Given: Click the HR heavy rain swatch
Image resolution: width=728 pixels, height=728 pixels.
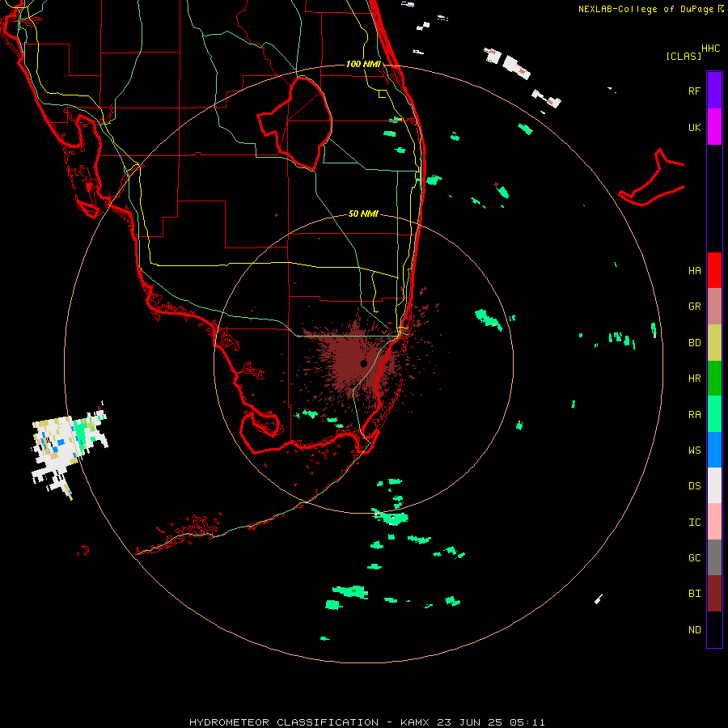Looking at the screenshot, I should 714,379.
